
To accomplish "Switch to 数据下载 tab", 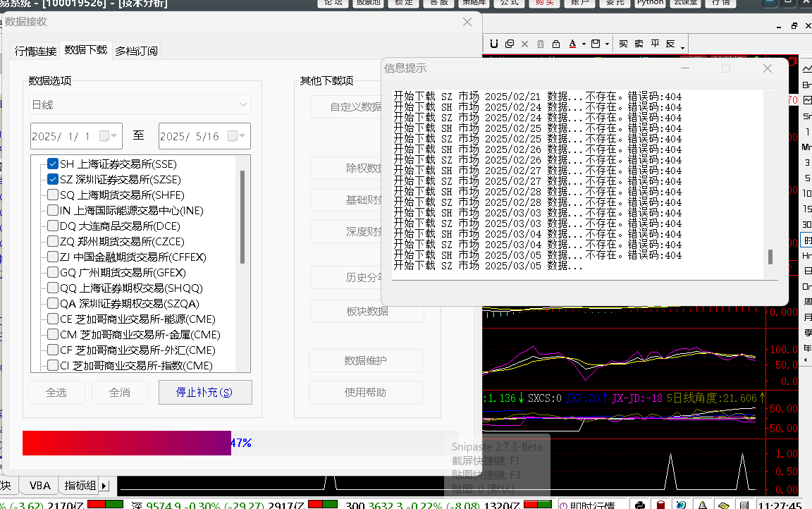I will click(x=86, y=50).
